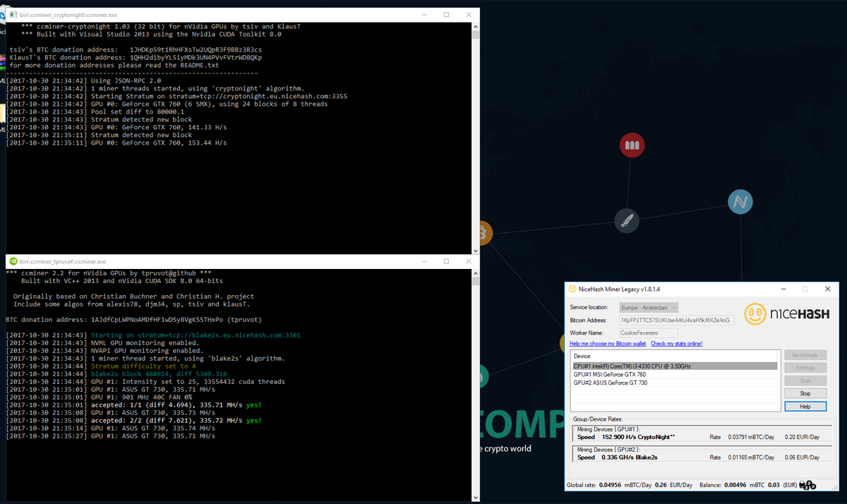847x504 pixels.
Task: Close the ccminer_cryptonight console window
Action: (x=469, y=14)
